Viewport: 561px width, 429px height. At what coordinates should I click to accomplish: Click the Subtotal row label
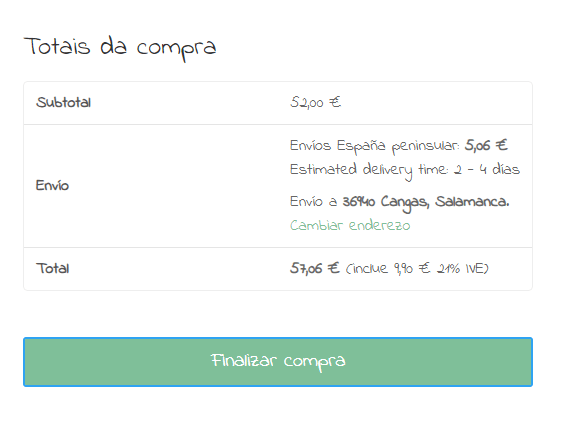tap(63, 103)
